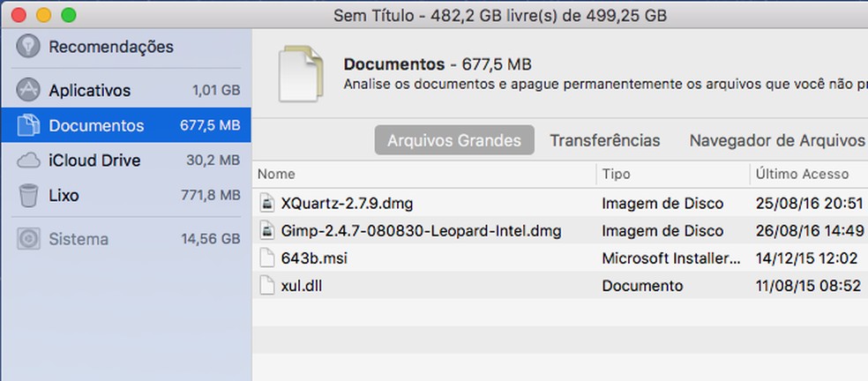868x381 pixels.
Task: Click the green zoom window button
Action: pyautogui.click(x=68, y=15)
